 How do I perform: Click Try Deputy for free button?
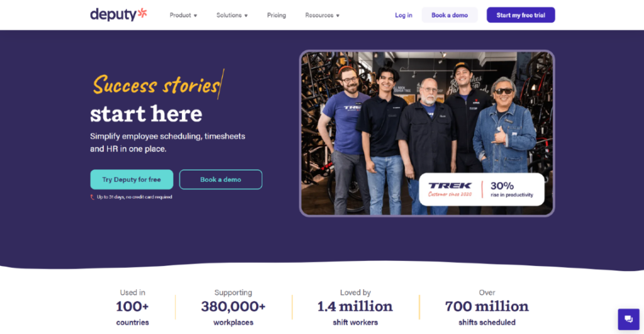point(131,179)
